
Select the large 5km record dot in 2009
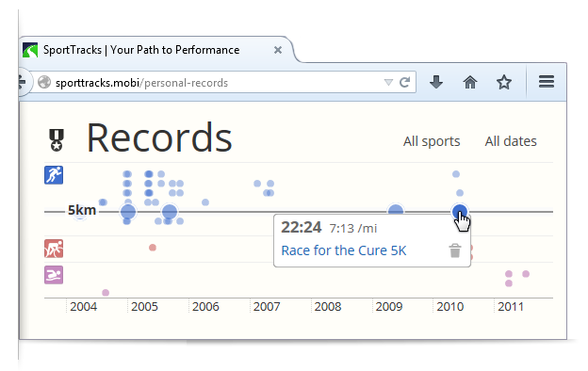[x=395, y=211]
